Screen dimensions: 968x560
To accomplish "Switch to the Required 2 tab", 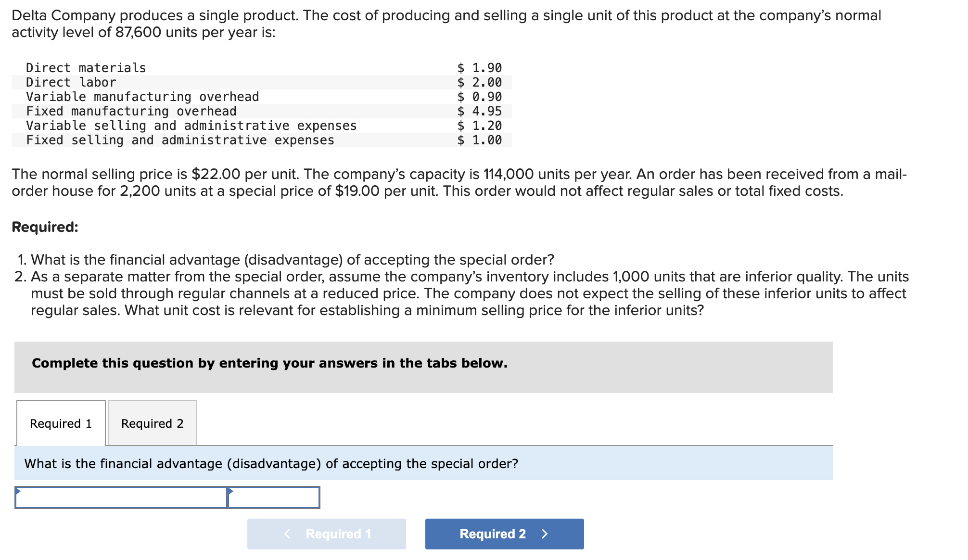I will 153,423.
